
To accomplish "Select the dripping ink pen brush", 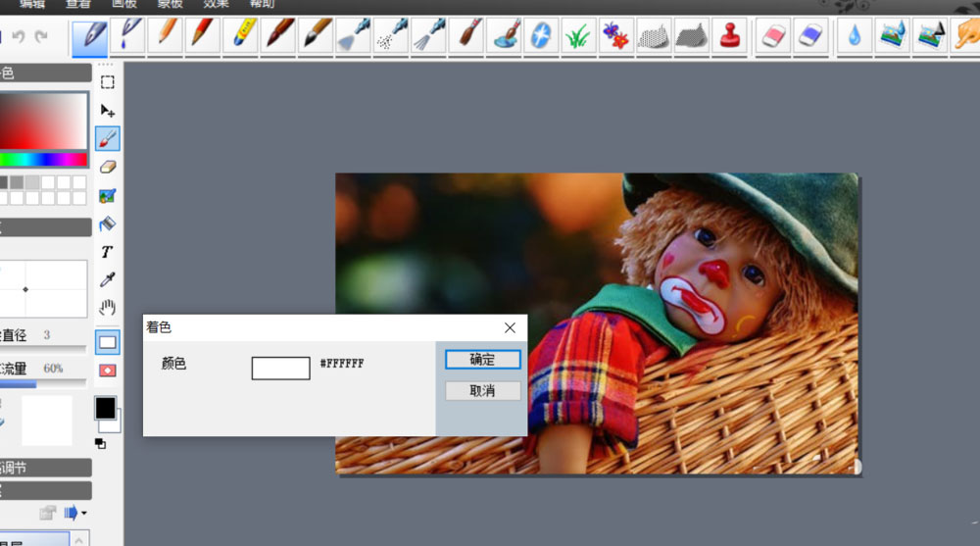I will click(x=128, y=36).
